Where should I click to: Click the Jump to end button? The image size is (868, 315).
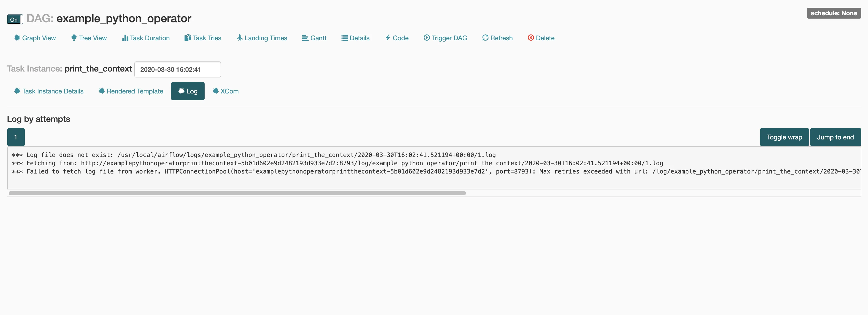835,137
